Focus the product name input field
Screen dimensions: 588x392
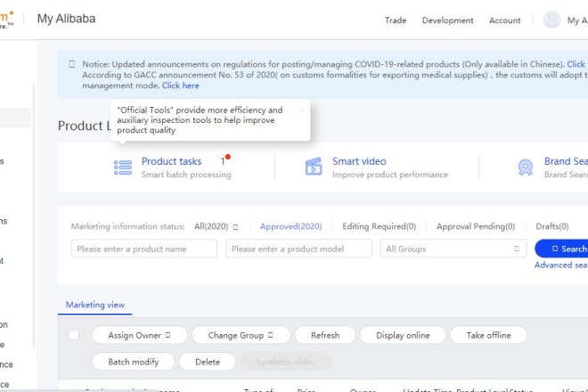pos(144,249)
